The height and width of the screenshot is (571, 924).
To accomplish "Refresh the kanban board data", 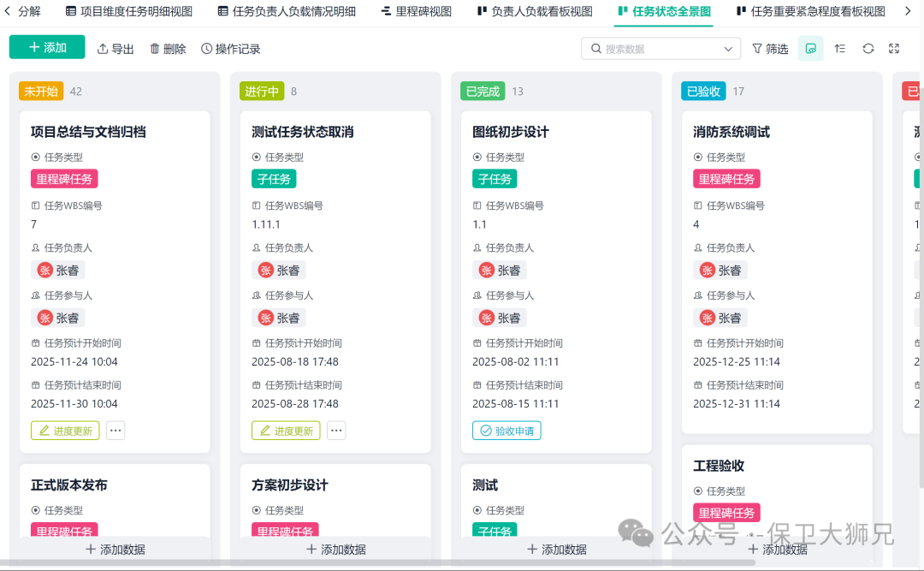I will [868, 49].
